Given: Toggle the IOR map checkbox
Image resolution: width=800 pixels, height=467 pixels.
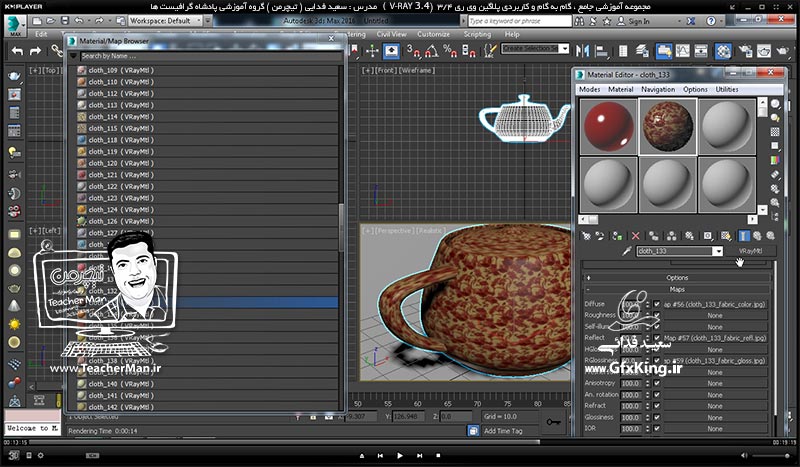Looking at the screenshot, I should click(657, 428).
